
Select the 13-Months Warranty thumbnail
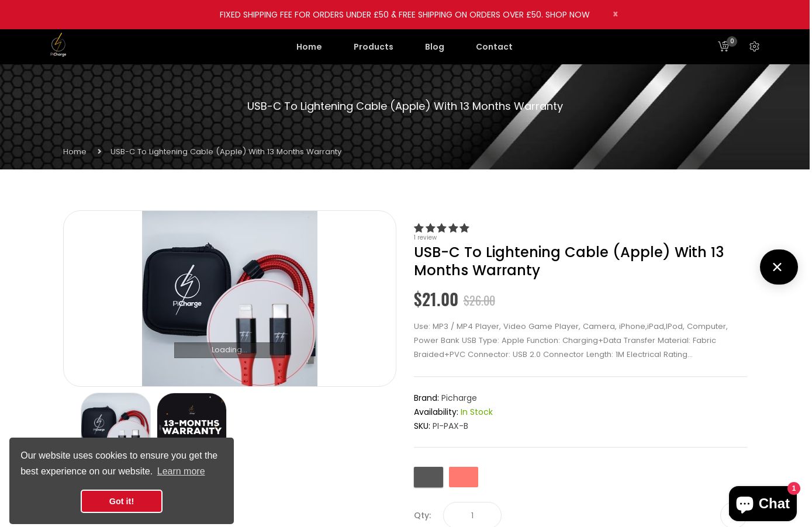point(192,415)
